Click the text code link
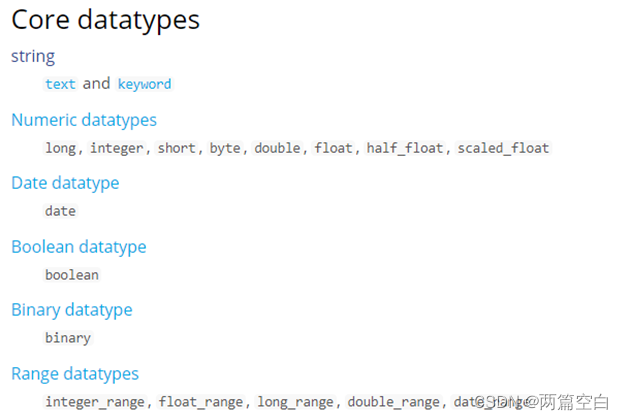The image size is (623, 420). tap(60, 84)
